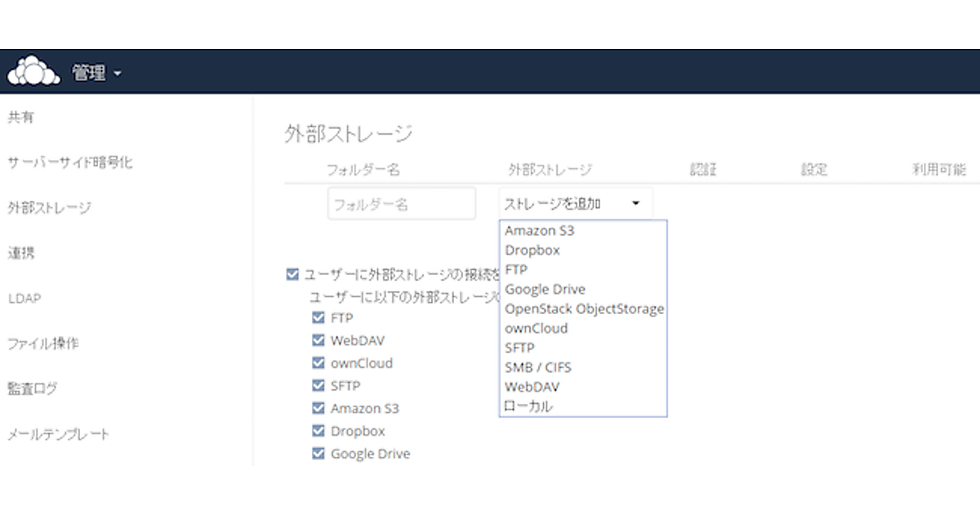This screenshot has height=514, width=980.
Task: Navigate to 監査ログ in sidebar
Action: [33, 389]
